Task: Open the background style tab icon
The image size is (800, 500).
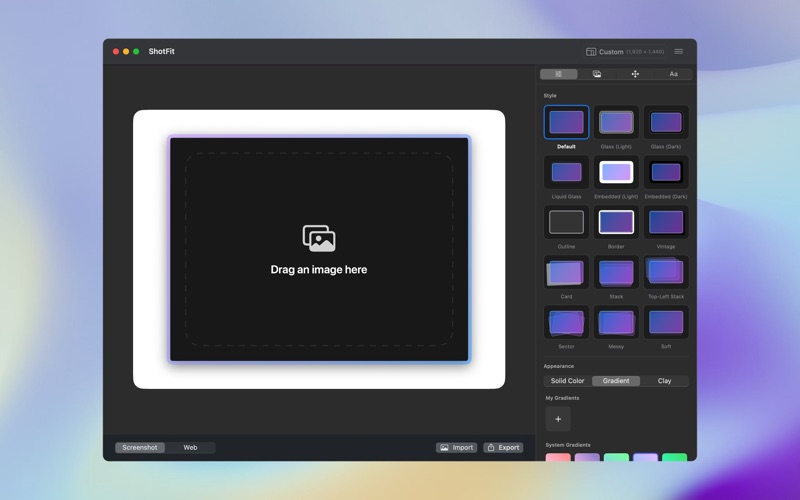Action: click(x=559, y=74)
